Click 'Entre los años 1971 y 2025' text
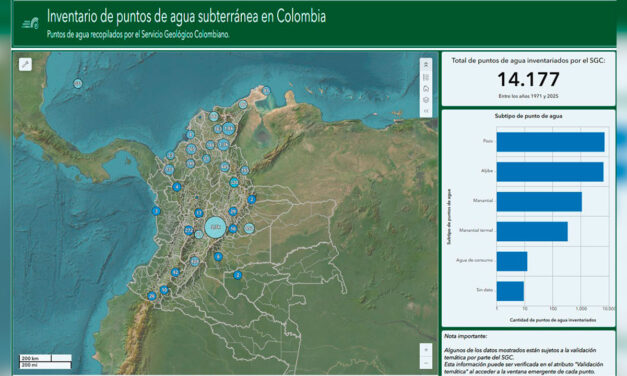The width and height of the screenshot is (627, 376). pos(528,96)
